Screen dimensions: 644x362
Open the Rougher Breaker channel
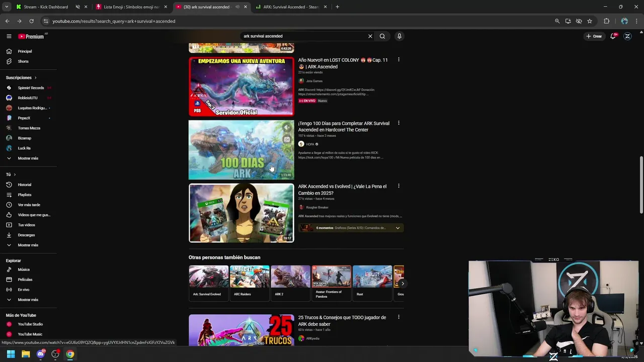click(317, 207)
